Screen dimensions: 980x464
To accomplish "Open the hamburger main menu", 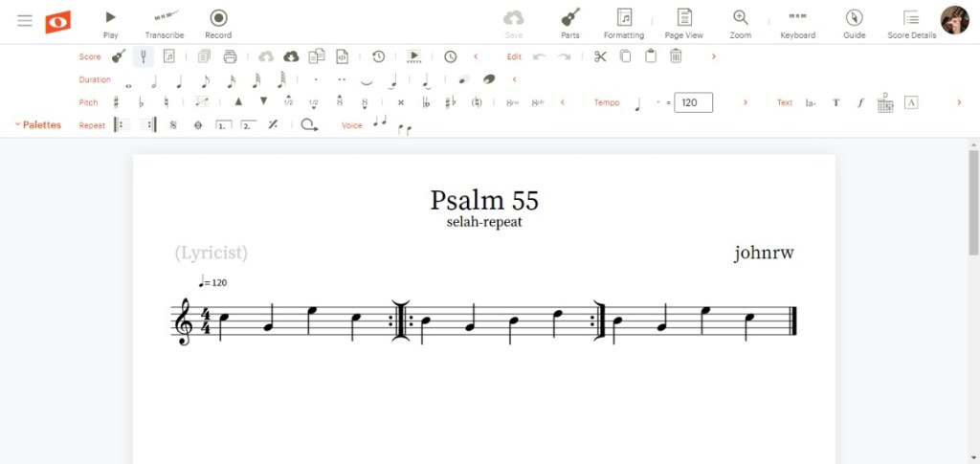I will (x=25, y=20).
